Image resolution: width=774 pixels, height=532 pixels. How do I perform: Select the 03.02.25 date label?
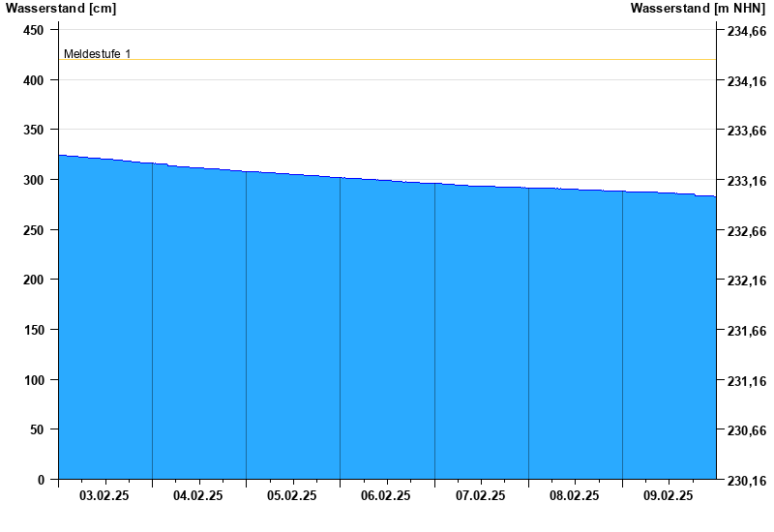tap(104, 495)
